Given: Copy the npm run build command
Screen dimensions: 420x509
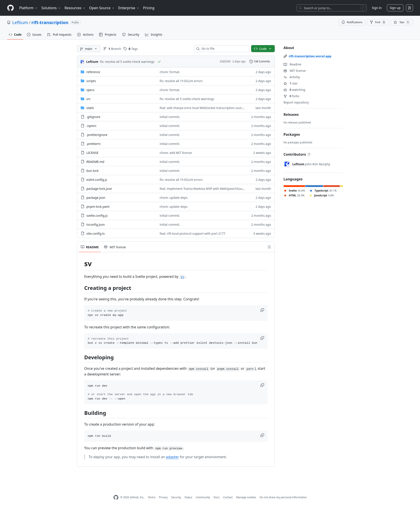Looking at the screenshot, I should 262,435.
